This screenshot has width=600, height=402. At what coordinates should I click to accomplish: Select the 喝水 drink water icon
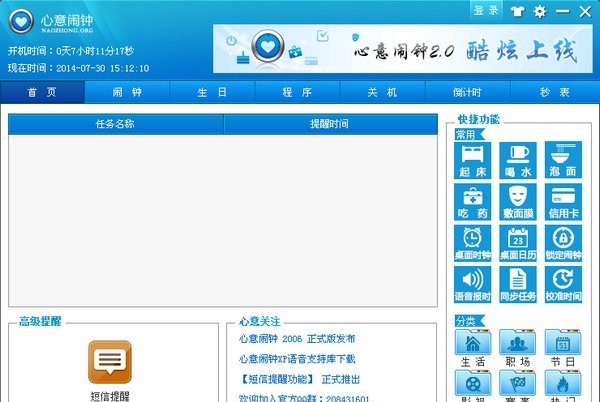(518, 160)
